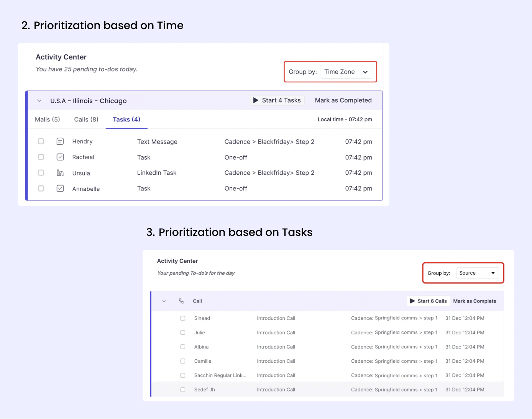Click the task icon next to Annabelle
Image resolution: width=532 pixels, height=419 pixels.
pos(60,188)
